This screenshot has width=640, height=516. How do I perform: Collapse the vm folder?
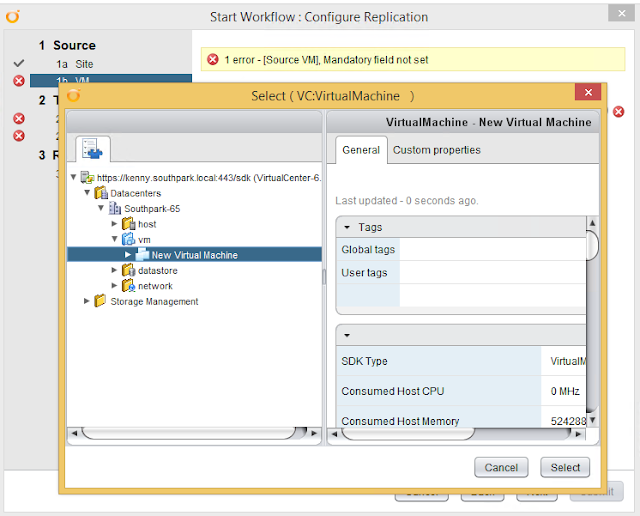(115, 239)
